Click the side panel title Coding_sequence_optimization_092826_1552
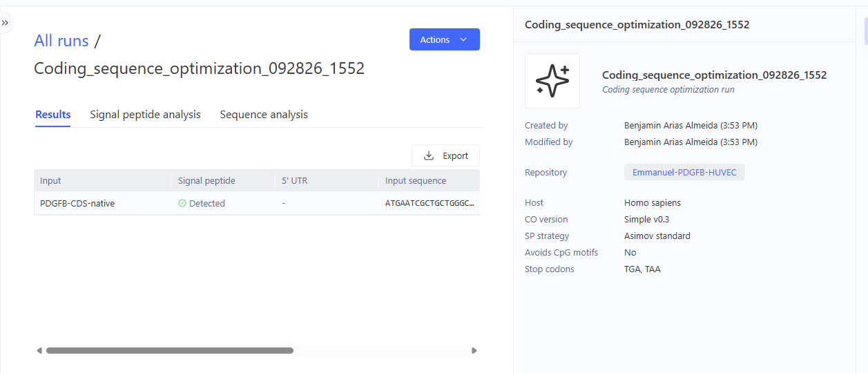 click(x=637, y=25)
